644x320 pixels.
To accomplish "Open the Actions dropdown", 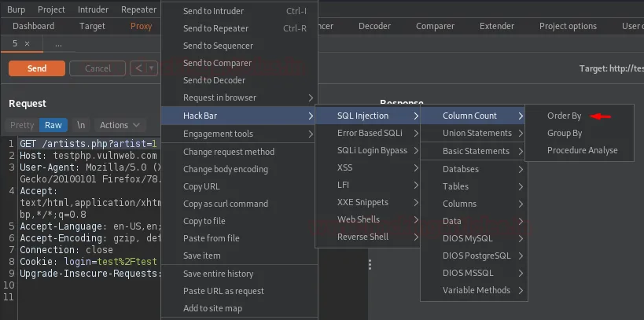I will coord(120,125).
